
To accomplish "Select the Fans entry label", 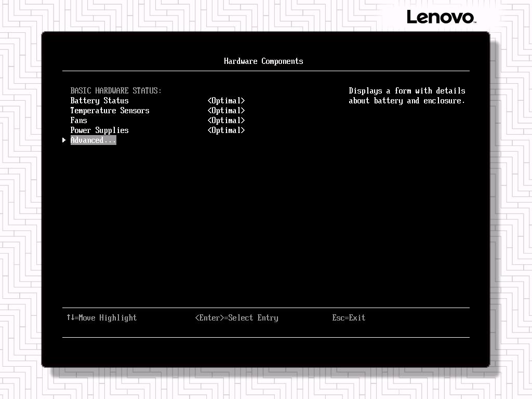I will pyautogui.click(x=79, y=121).
